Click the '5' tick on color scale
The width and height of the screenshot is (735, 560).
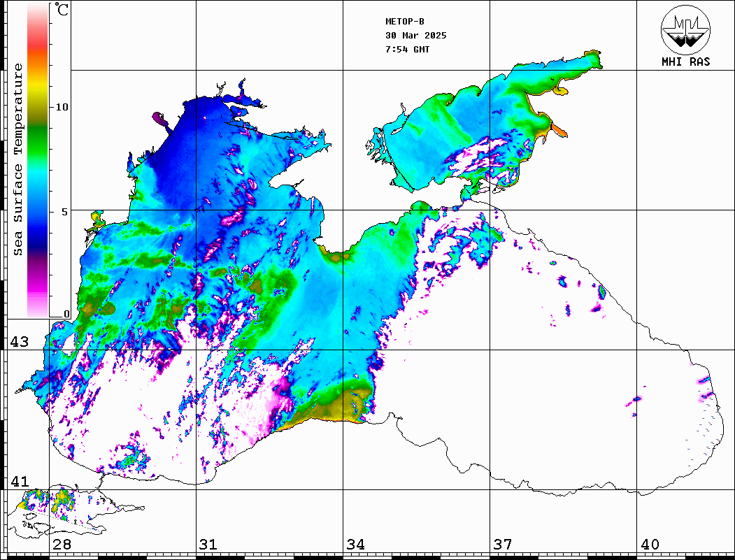[65, 212]
